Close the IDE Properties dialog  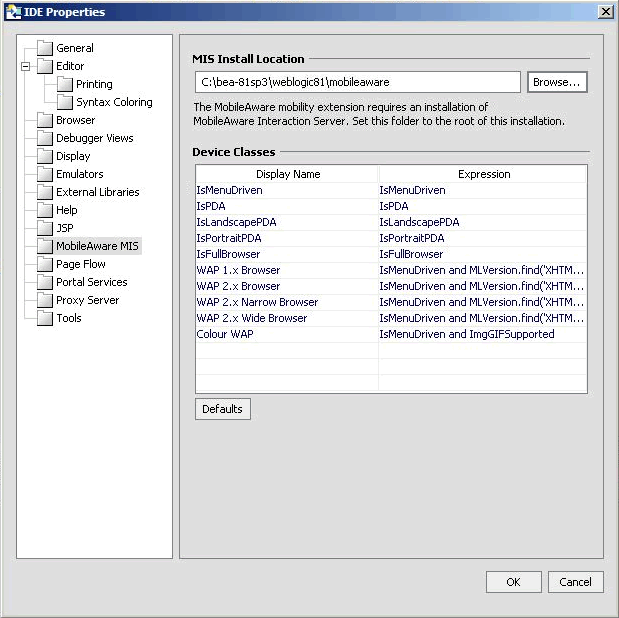coord(605,12)
